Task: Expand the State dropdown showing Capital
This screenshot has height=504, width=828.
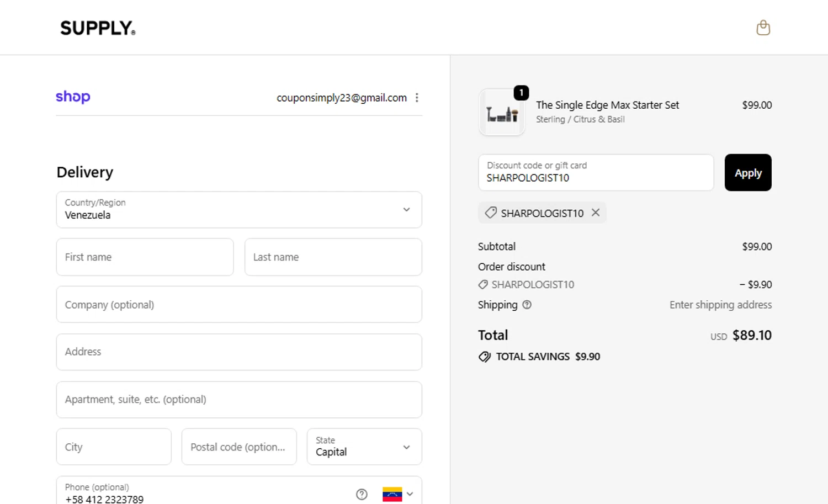Action: pos(364,447)
